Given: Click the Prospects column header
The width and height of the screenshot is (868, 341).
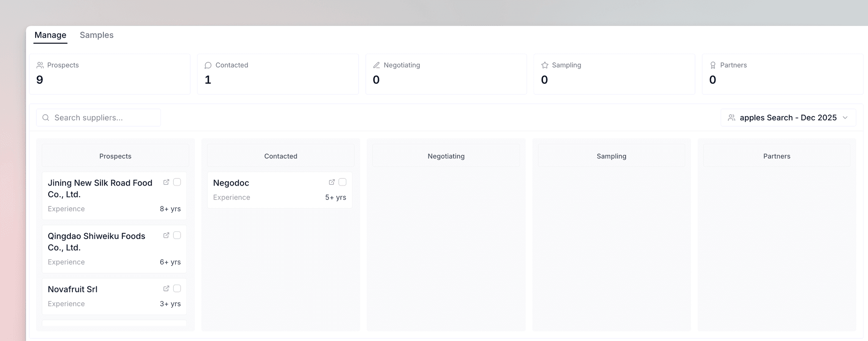Looking at the screenshot, I should point(115,156).
